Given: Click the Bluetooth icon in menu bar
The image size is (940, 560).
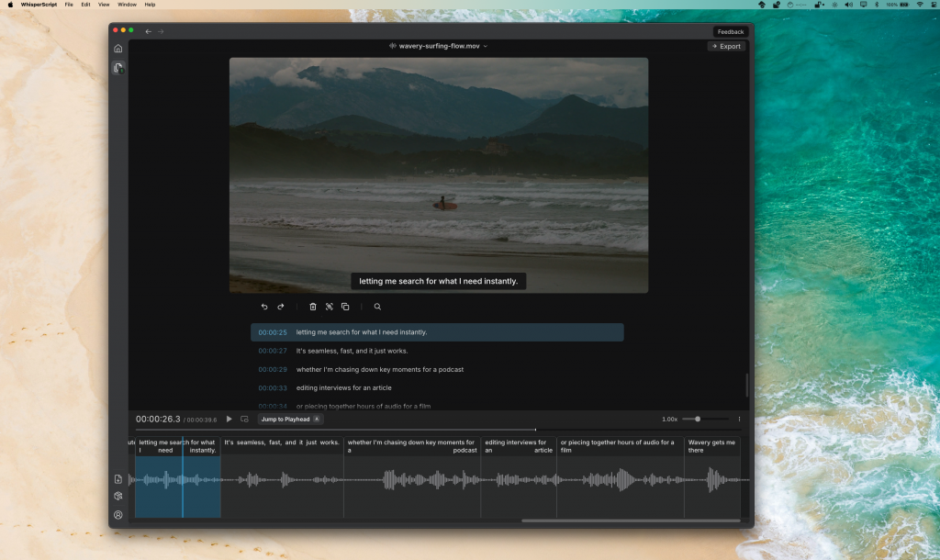Looking at the screenshot, I should pos(877,5).
